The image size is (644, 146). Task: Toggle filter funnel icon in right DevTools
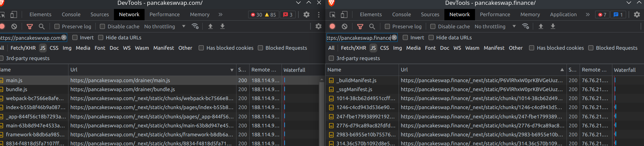360,26
